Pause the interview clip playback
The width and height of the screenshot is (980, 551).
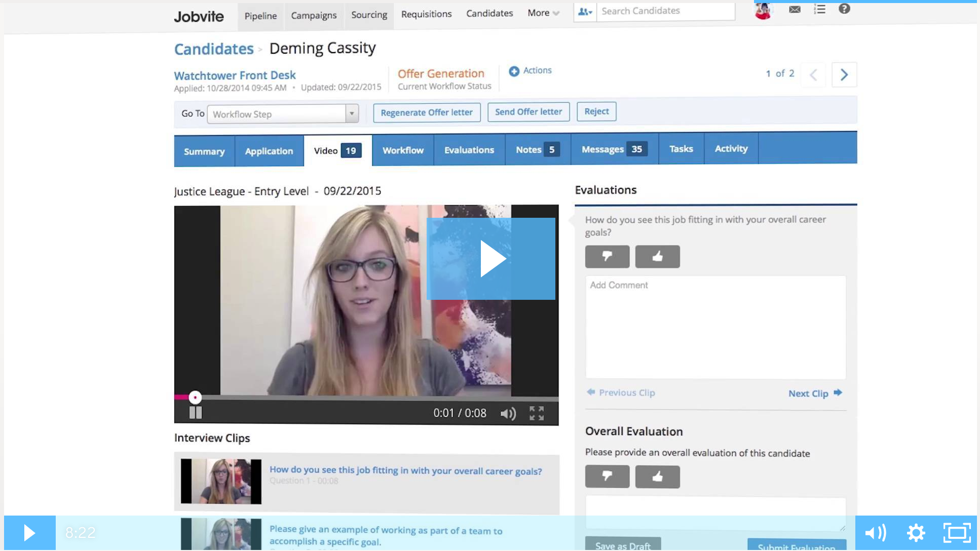(x=196, y=413)
